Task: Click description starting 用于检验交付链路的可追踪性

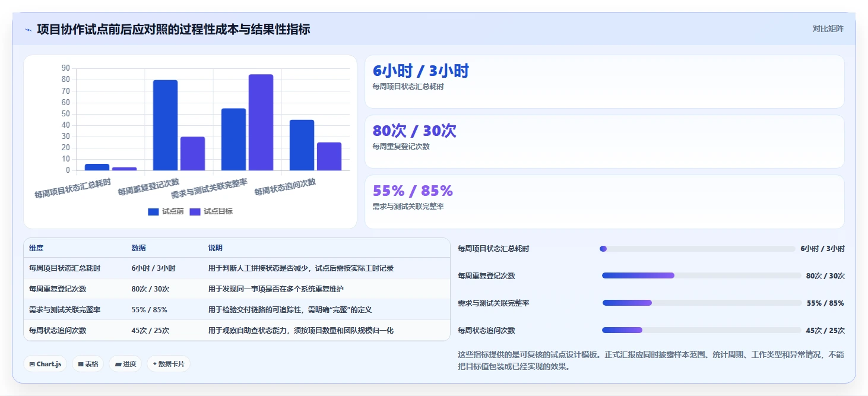Action: click(290, 310)
